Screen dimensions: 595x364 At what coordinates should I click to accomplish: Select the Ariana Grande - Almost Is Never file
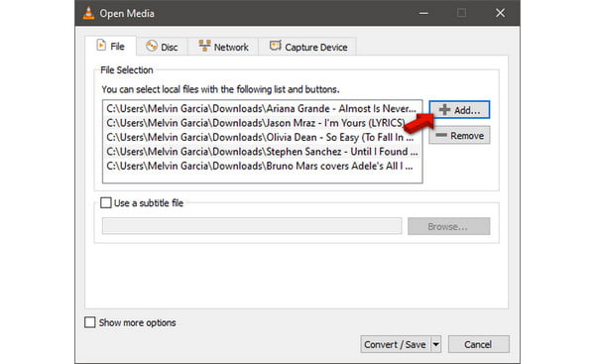262,108
